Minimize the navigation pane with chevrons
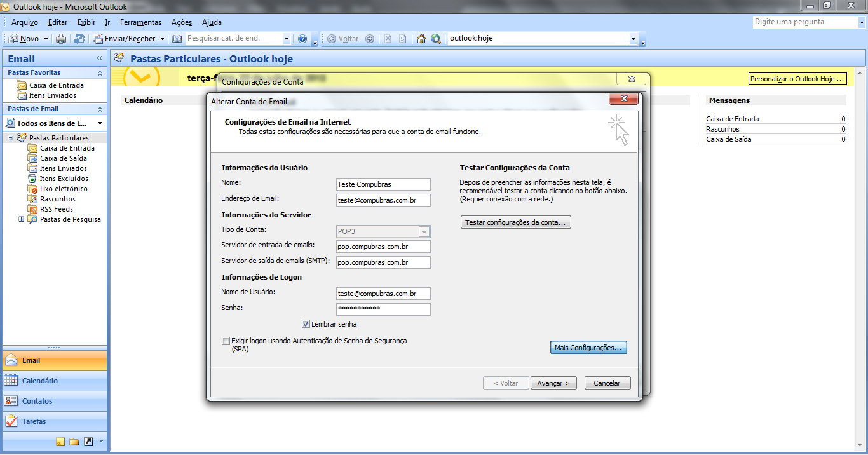The height and width of the screenshot is (455, 868). point(99,58)
